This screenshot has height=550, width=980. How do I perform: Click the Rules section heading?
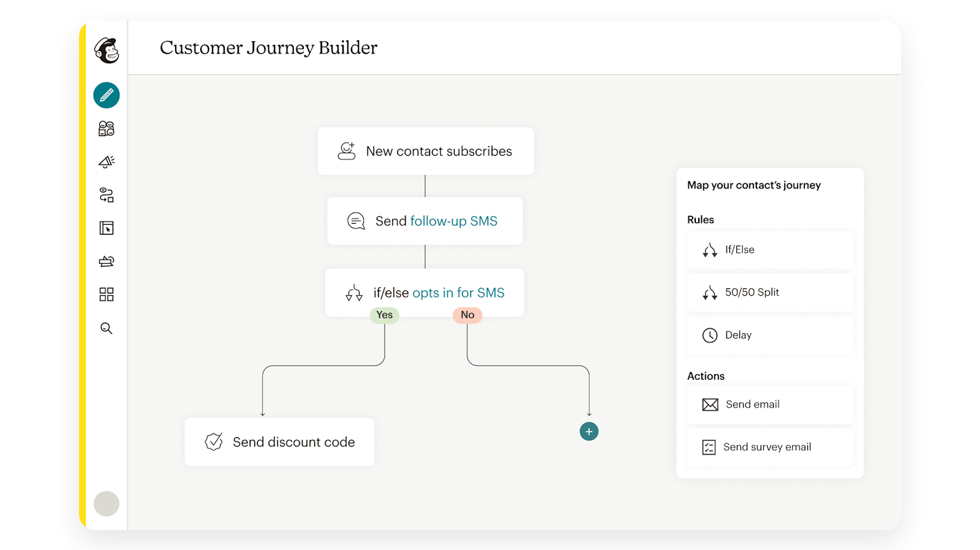tap(701, 220)
